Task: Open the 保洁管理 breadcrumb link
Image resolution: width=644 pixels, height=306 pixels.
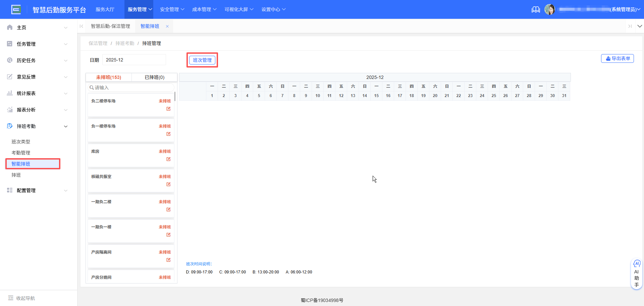Action: pyautogui.click(x=98, y=43)
